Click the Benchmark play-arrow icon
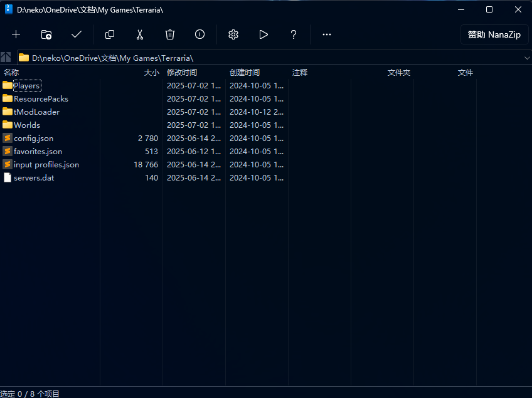This screenshot has width=532, height=398. (x=263, y=34)
